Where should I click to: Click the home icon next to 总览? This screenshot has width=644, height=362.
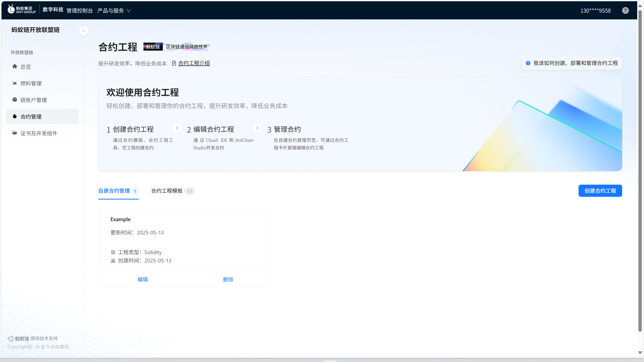15,67
